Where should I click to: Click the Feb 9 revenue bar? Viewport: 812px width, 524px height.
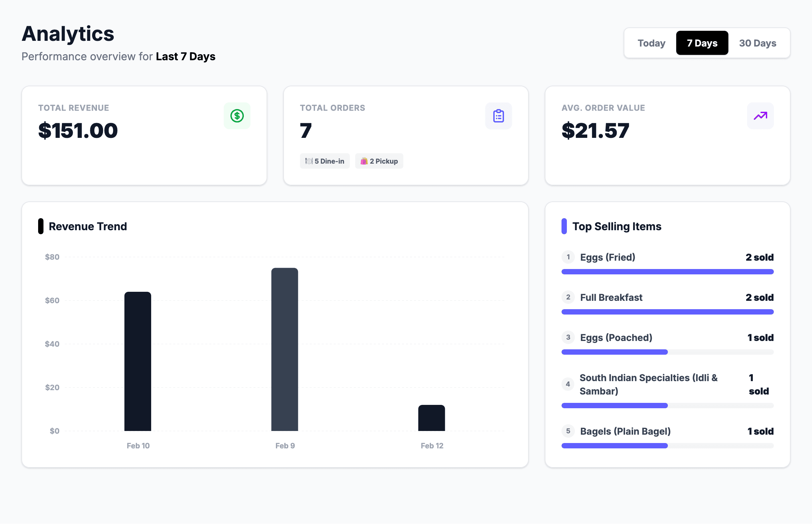tap(285, 349)
